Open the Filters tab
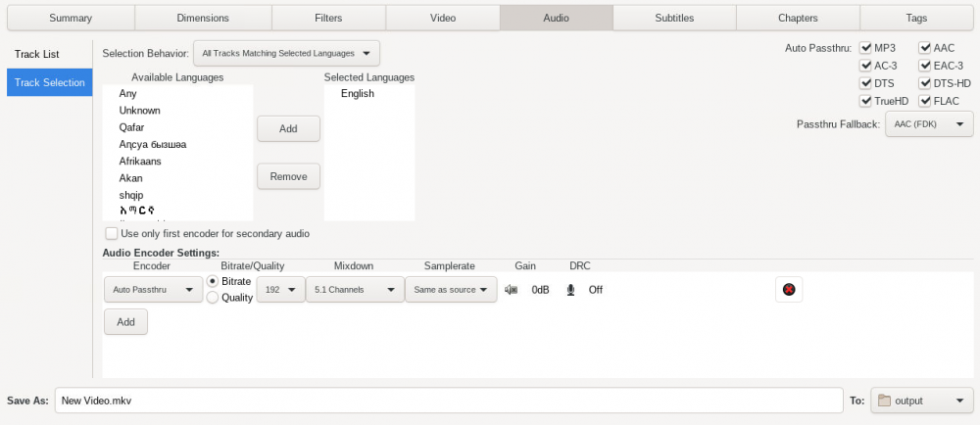This screenshot has height=425, width=980. (x=328, y=18)
